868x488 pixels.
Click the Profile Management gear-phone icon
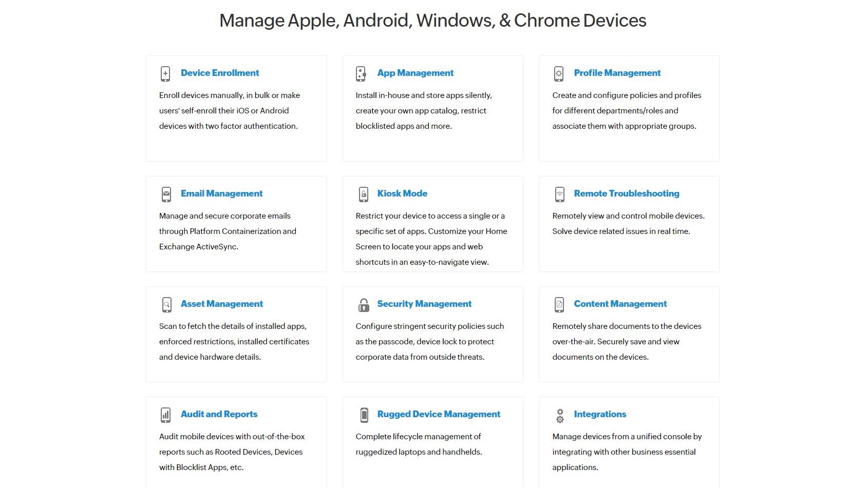tap(559, 73)
